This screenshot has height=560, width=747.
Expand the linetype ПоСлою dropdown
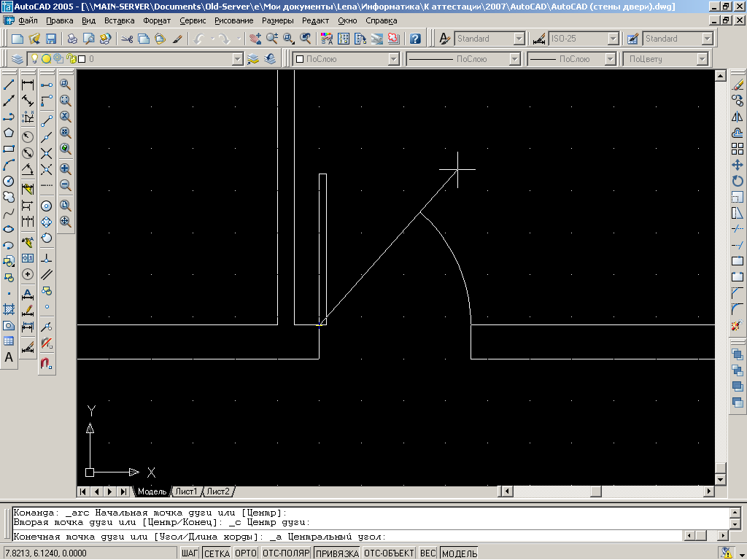click(514, 59)
